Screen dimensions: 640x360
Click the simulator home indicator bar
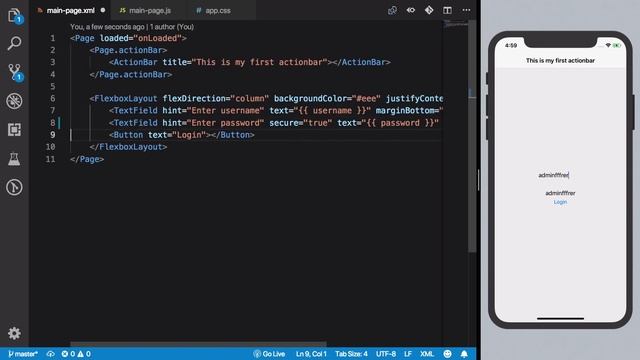pyautogui.click(x=560, y=318)
